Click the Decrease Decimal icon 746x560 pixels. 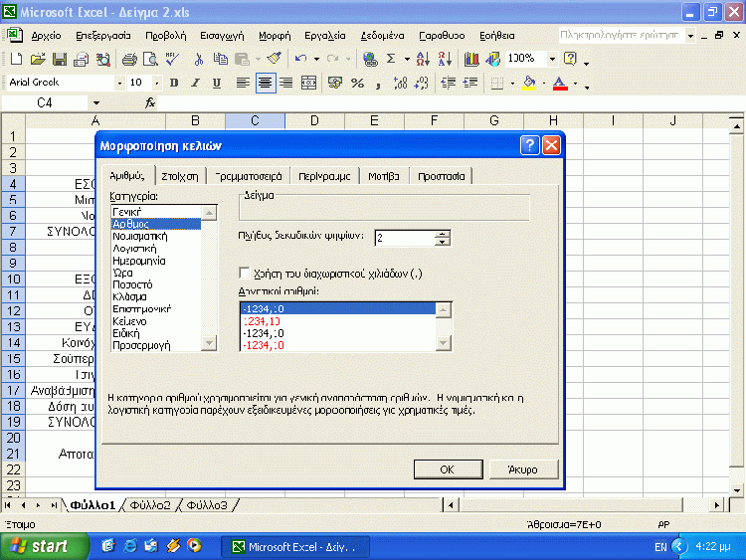pyautogui.click(x=422, y=84)
